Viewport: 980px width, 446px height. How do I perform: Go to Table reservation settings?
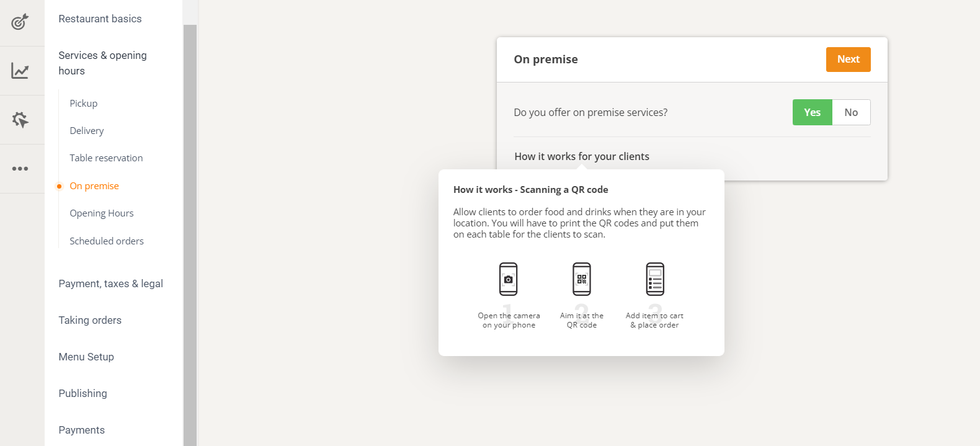(x=106, y=158)
